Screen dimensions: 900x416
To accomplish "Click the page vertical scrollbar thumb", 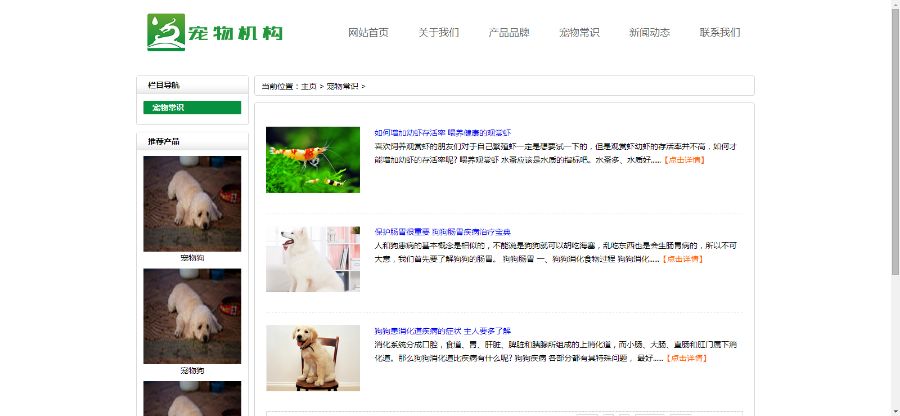I will click(x=895, y=143).
